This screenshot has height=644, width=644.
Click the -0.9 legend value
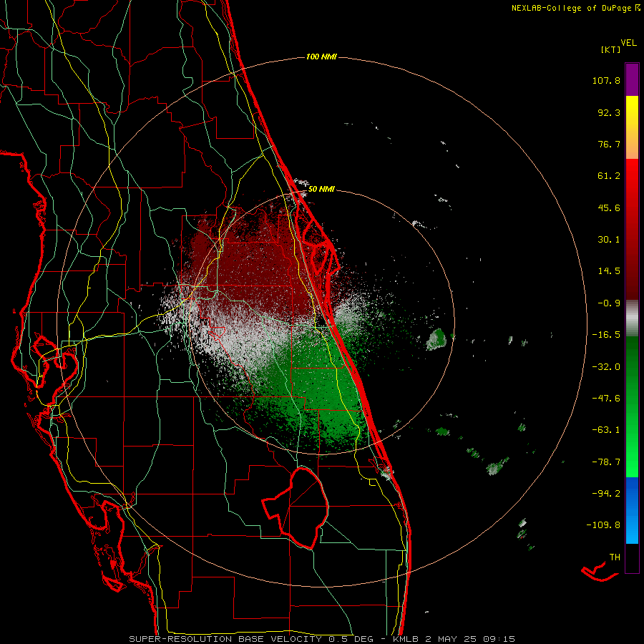(x=609, y=303)
